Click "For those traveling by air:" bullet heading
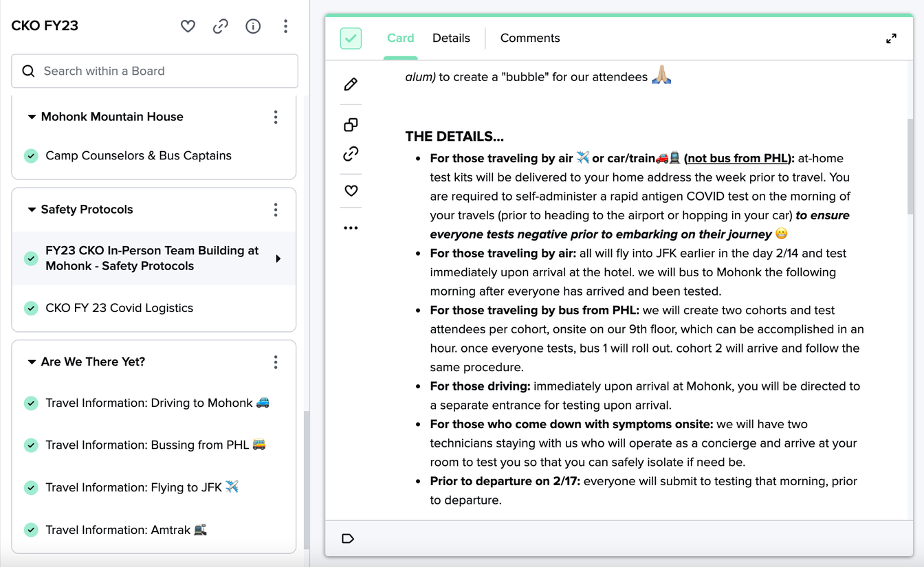The image size is (924, 567). coord(503,254)
